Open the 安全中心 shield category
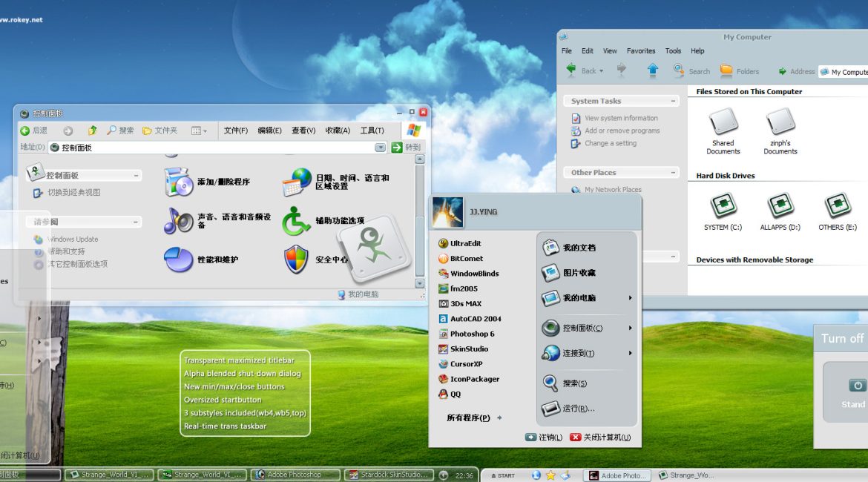868x482 pixels. pyautogui.click(x=315, y=260)
